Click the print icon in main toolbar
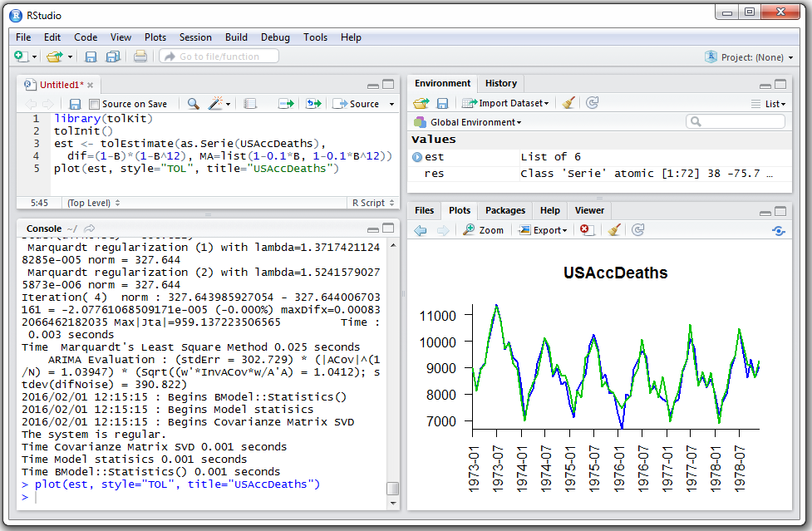 (x=140, y=57)
